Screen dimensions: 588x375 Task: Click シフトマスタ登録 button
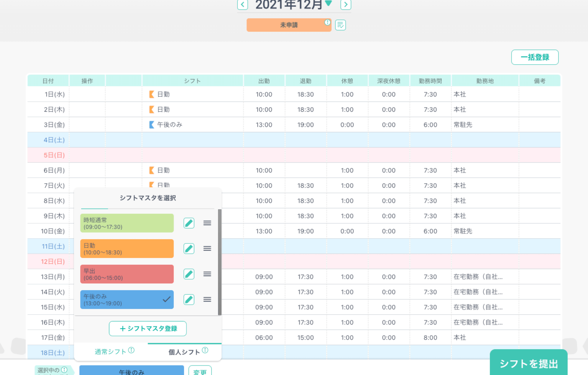(x=148, y=328)
